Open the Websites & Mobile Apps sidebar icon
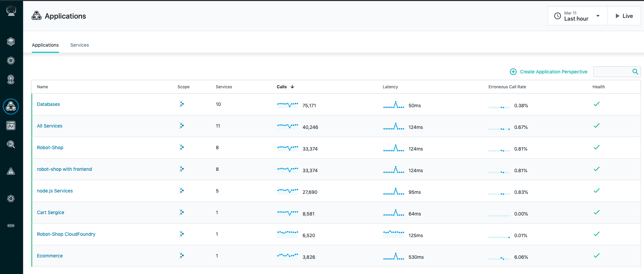This screenshot has width=644, height=274. tap(11, 42)
